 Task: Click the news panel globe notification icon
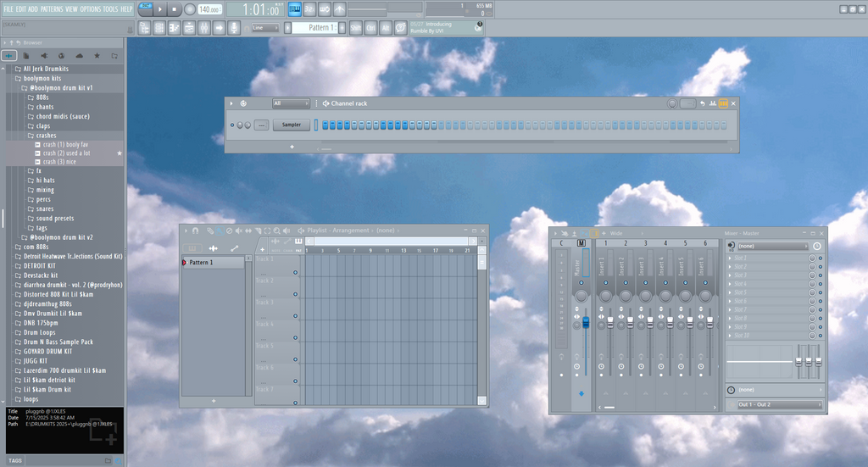pyautogui.click(x=478, y=28)
